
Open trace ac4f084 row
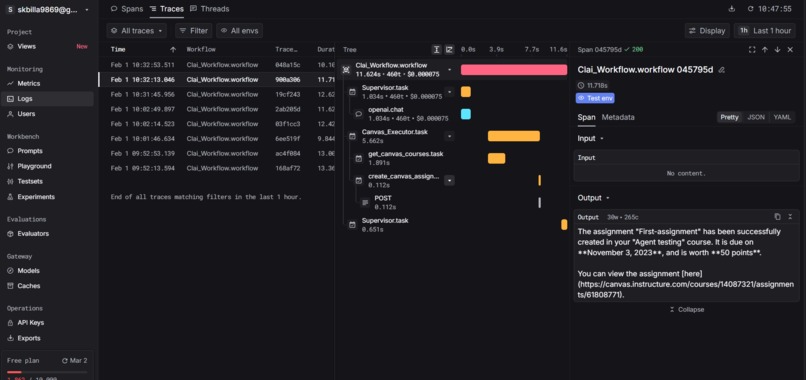coord(216,154)
